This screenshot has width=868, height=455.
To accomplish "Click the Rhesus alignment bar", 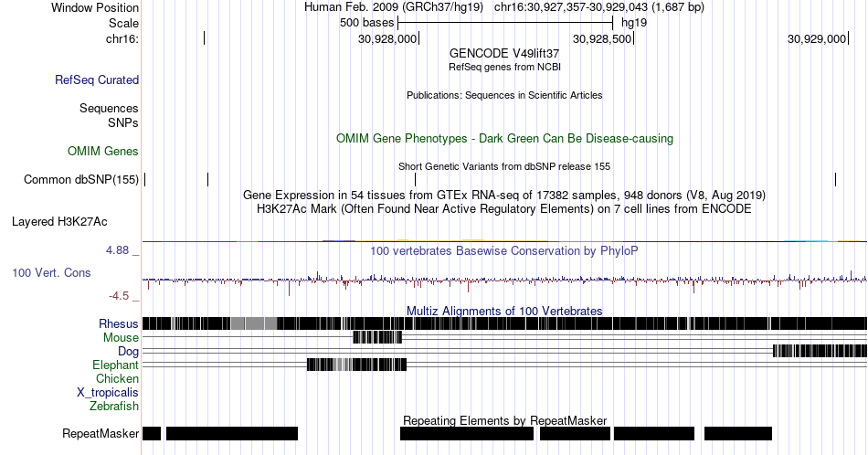I will (x=505, y=323).
